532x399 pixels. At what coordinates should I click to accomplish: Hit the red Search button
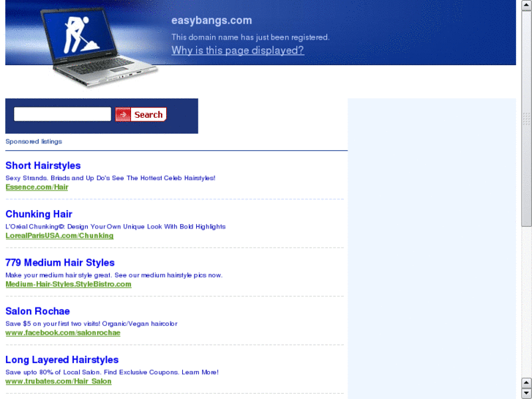tap(141, 114)
